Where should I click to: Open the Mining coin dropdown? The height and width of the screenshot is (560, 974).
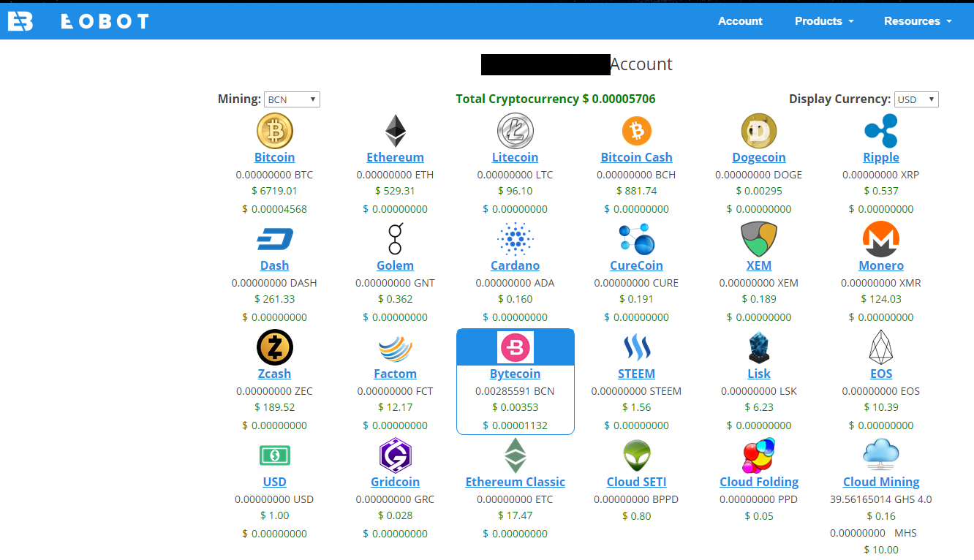(292, 99)
